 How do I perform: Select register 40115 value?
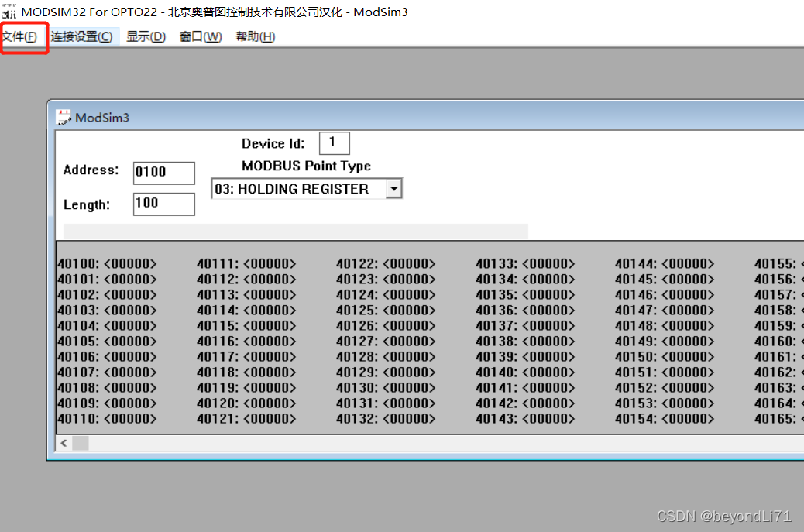coord(270,325)
